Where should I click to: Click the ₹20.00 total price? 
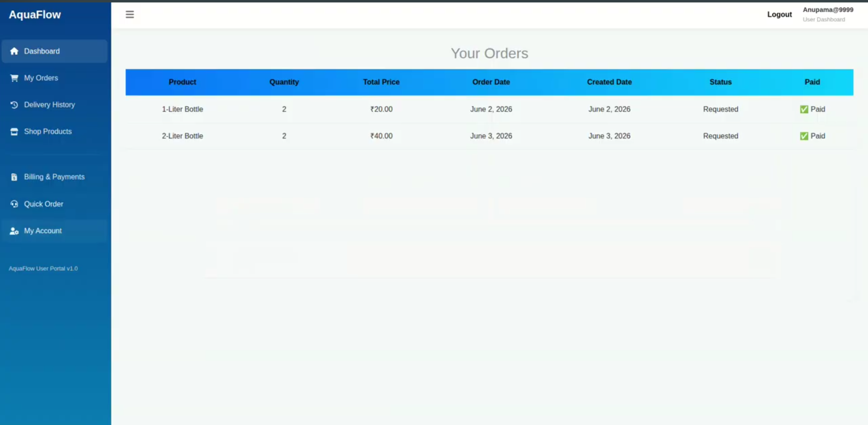coord(381,109)
